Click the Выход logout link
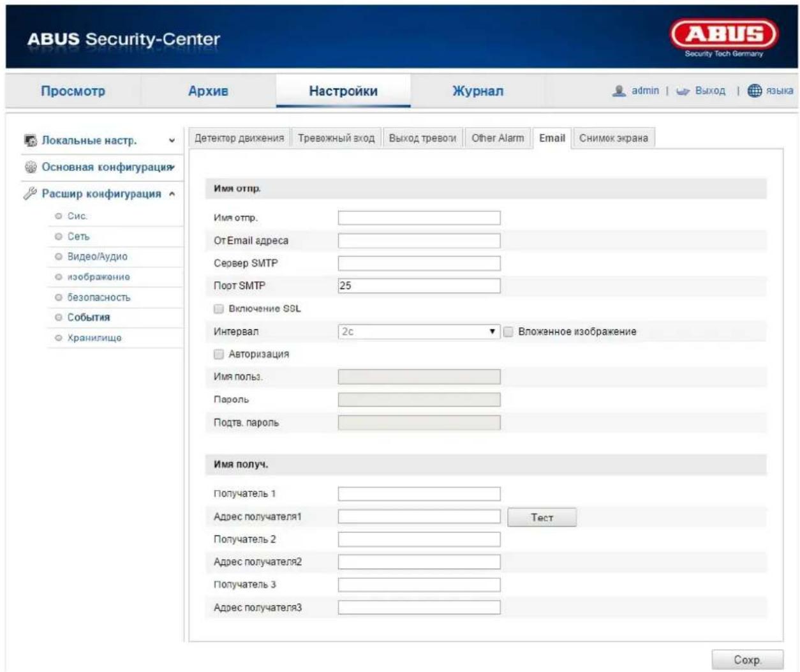Viewport: 800px width, 672px height. click(710, 91)
